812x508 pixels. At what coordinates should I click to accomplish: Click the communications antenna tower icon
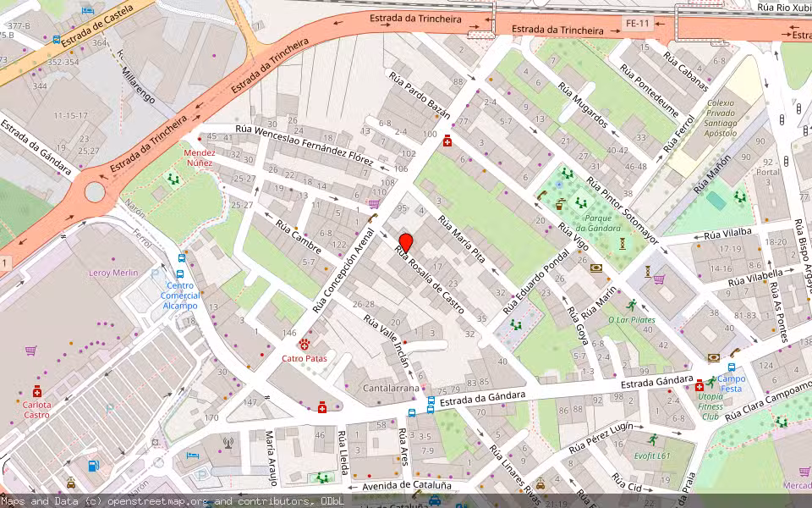pyautogui.click(x=228, y=443)
